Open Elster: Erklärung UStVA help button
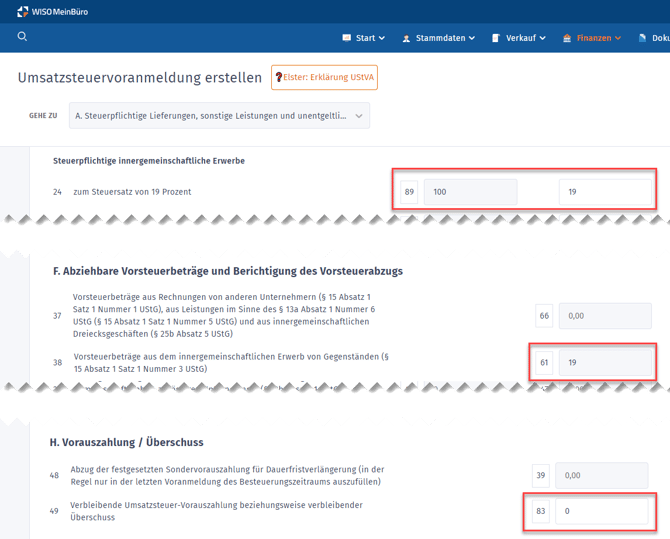Screen dimensions: 670x539 [324, 77]
